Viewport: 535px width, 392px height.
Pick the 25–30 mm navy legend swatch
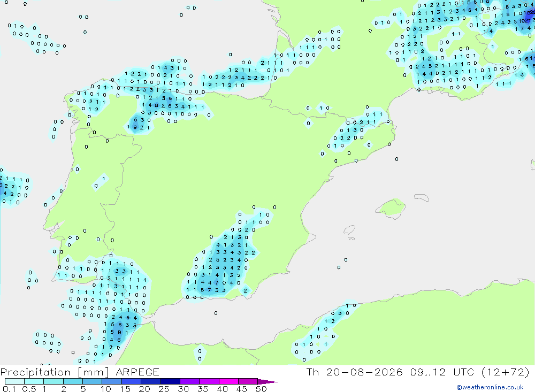click(x=170, y=381)
